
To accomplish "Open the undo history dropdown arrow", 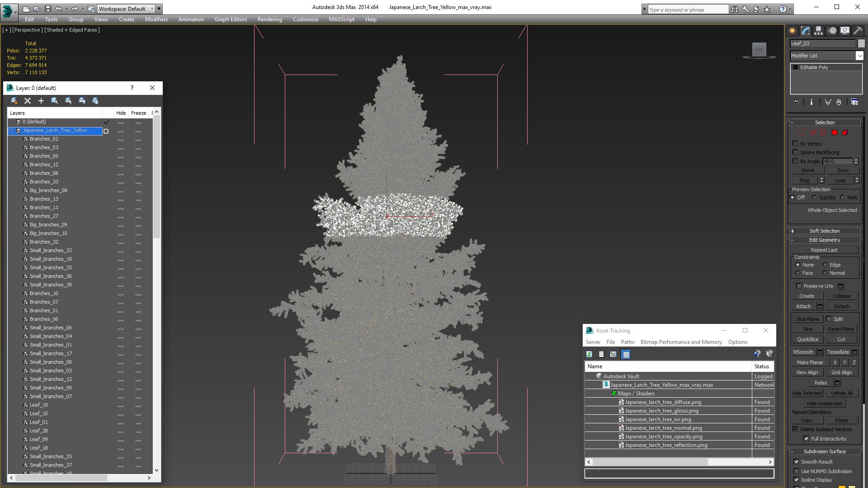I will pyautogui.click(x=66, y=9).
